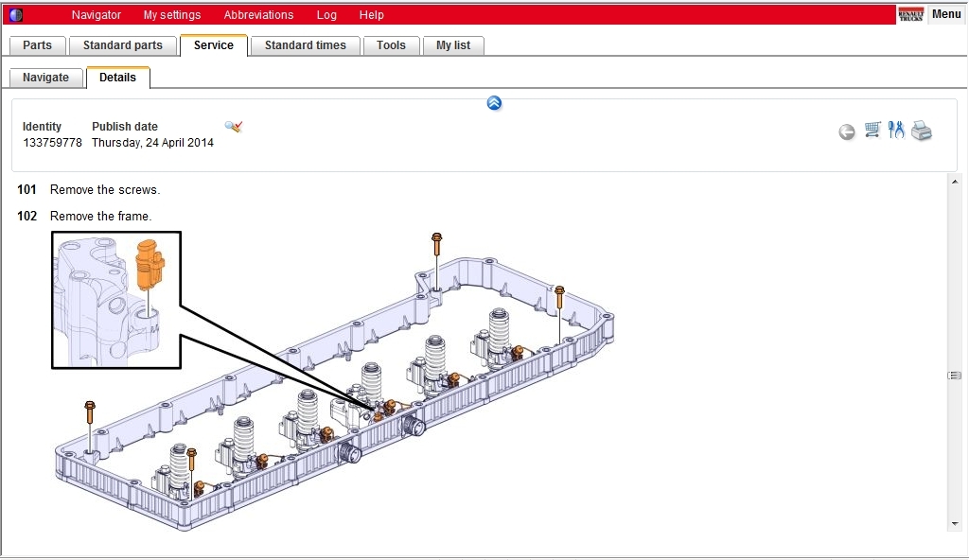Viewport: 969px width, 560px height.
Task: Print the page using the printer icon
Action: (922, 131)
